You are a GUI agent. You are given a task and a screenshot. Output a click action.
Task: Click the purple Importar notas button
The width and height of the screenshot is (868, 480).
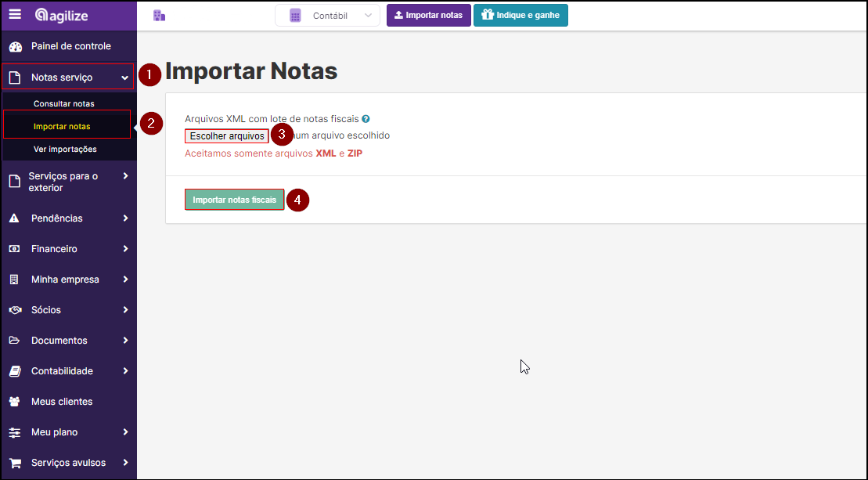[428, 16]
